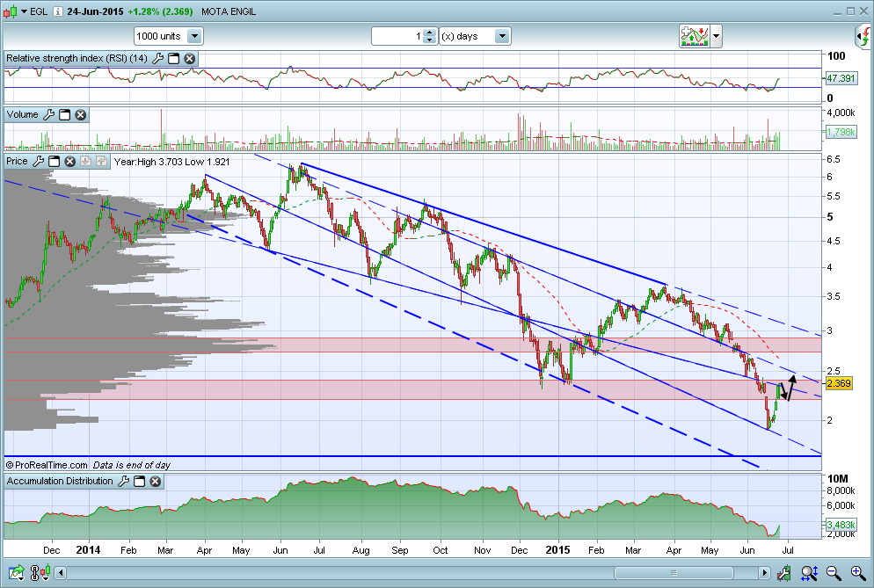Image resolution: width=874 pixels, height=588 pixels.
Task: Click the Year:High 3.703 Low 1.921 text
Action: point(171,163)
